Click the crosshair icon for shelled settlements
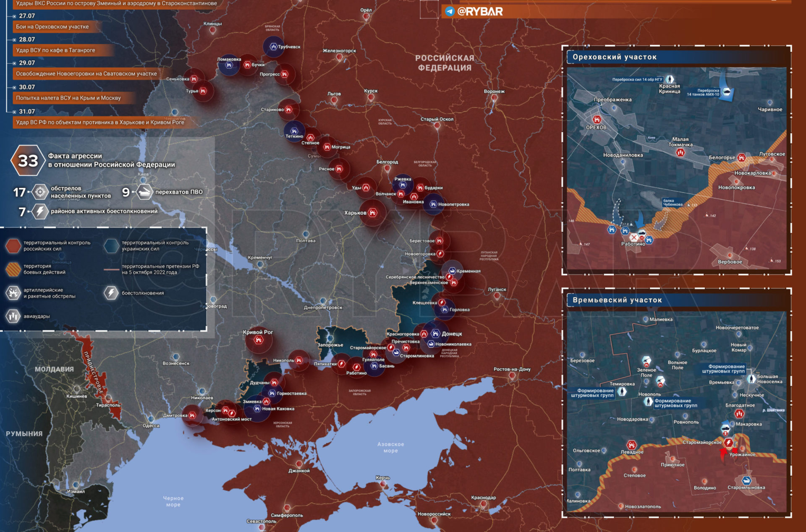The image size is (806, 532). [40, 192]
